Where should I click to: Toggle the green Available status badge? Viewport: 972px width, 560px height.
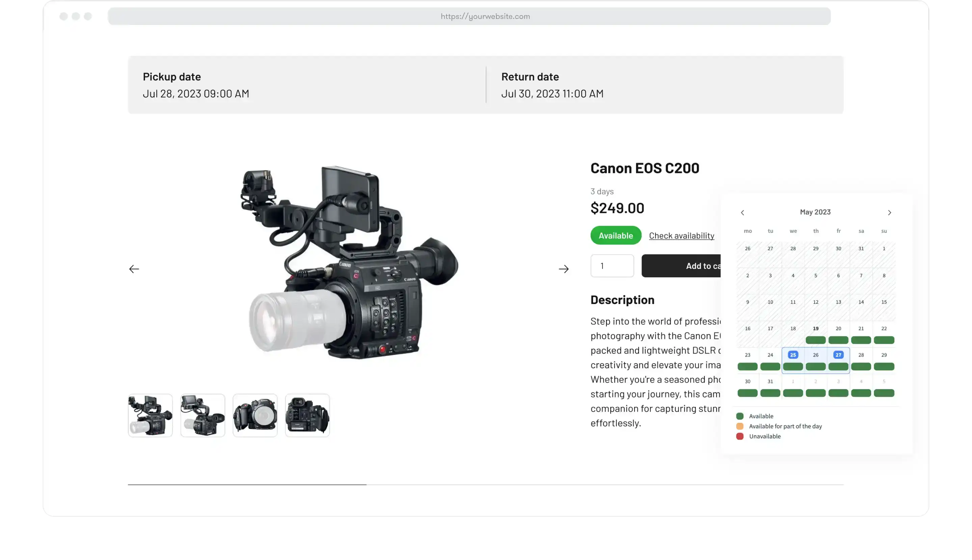pyautogui.click(x=615, y=235)
